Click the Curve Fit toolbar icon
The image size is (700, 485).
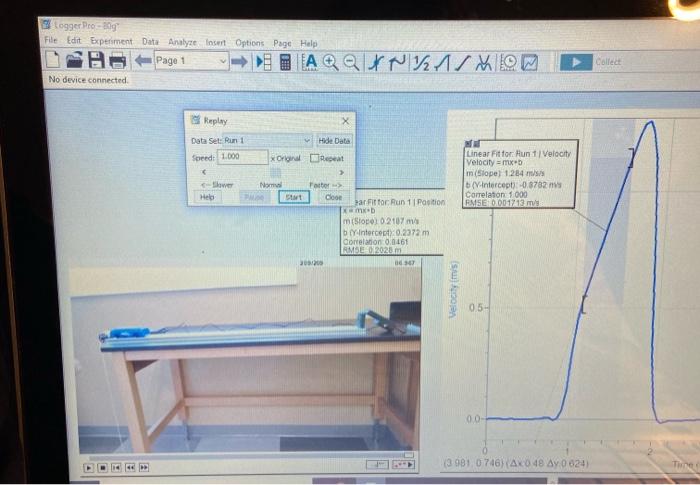click(483, 63)
